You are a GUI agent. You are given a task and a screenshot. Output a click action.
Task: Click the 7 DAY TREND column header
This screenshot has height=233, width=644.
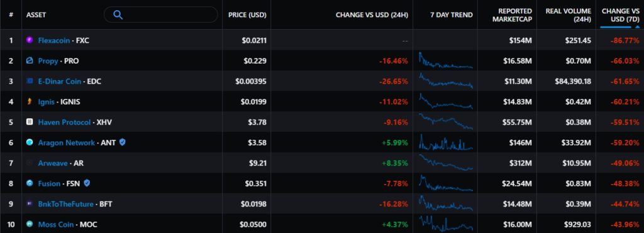[x=452, y=14]
